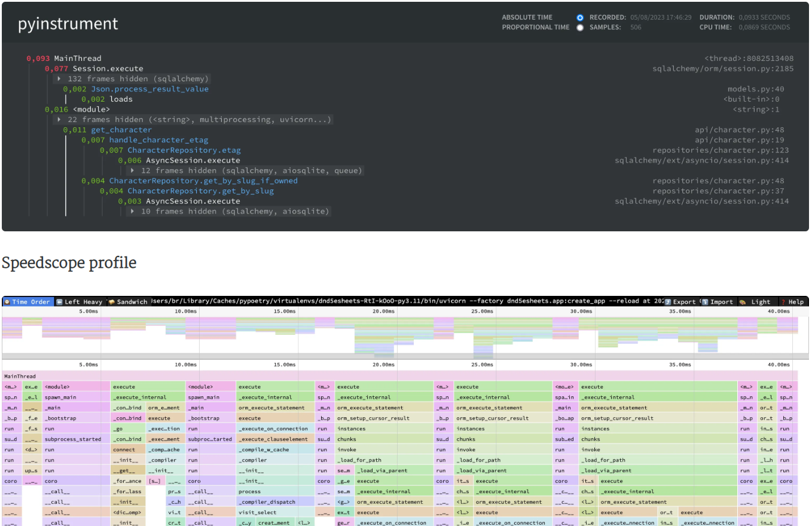
Task: Expand the 132 hidden sqlalchemy frames
Action: pos(133,79)
